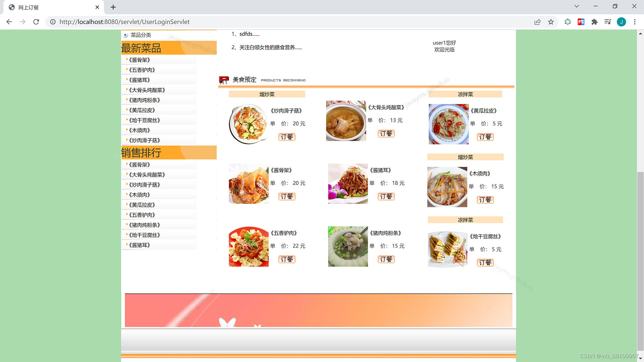Open the 大骨头炖酸菜 dish photo

pyautogui.click(x=346, y=121)
